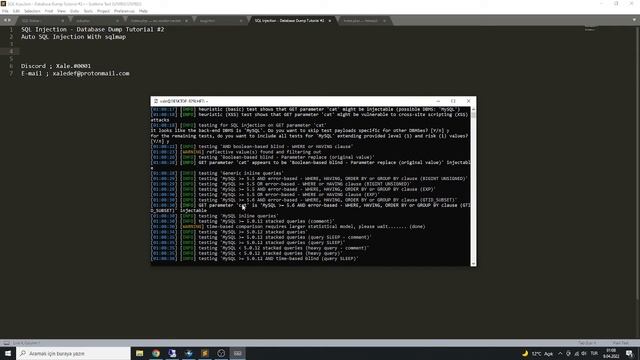Close the terminal window
Image resolution: width=640 pixels, height=360 pixels.
(x=469, y=101)
